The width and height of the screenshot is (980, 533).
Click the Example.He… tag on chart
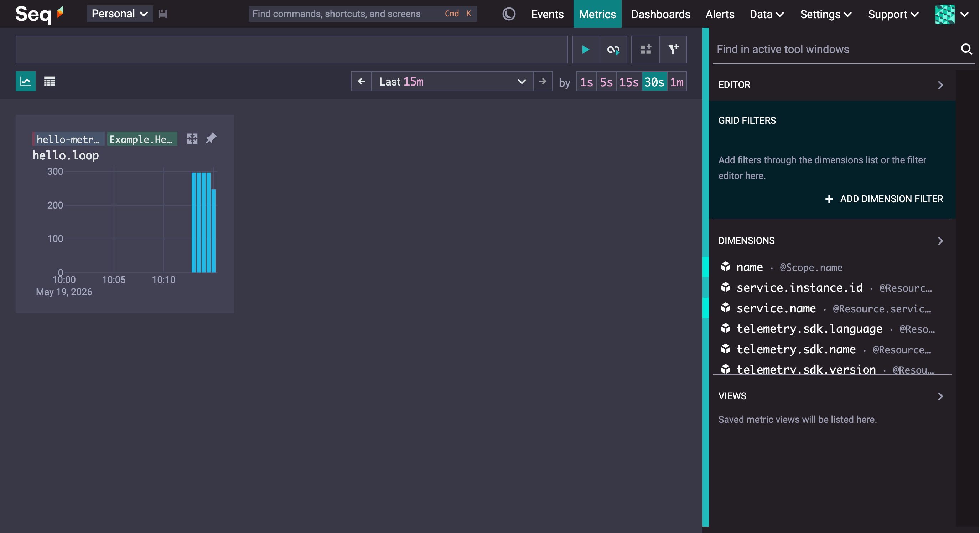(141, 139)
